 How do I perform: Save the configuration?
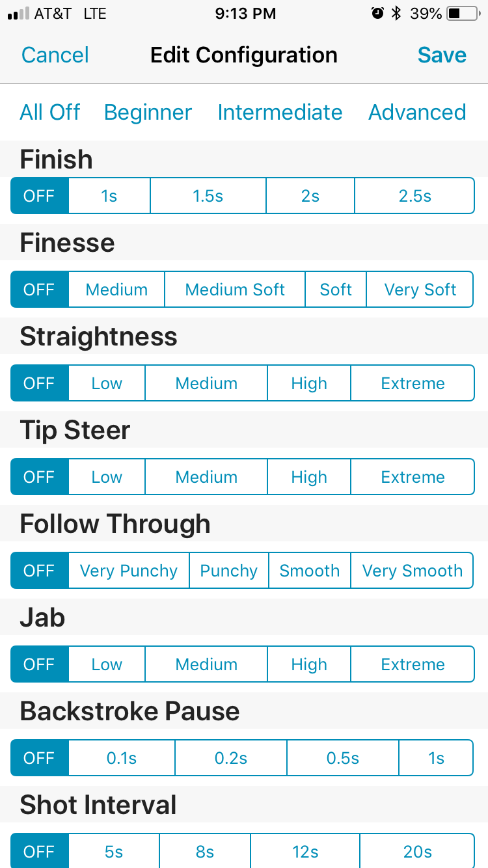pos(442,55)
